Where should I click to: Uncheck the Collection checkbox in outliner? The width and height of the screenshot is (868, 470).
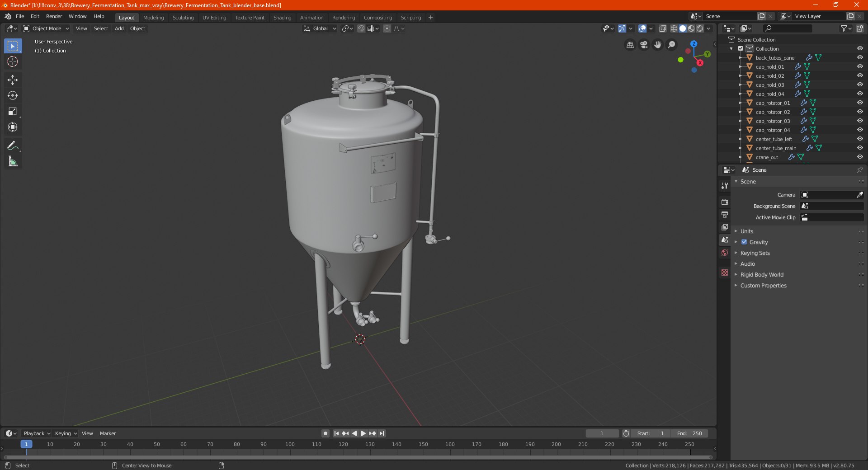[741, 49]
